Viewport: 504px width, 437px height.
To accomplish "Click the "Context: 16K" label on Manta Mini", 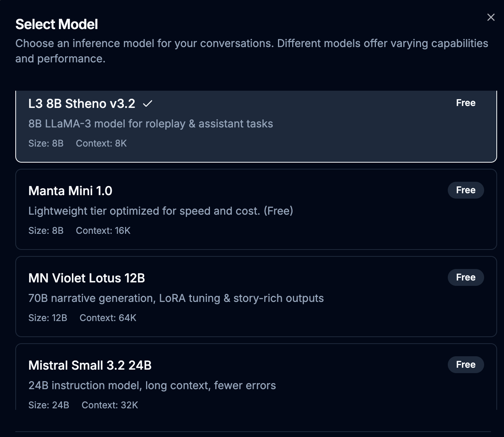I will (103, 231).
